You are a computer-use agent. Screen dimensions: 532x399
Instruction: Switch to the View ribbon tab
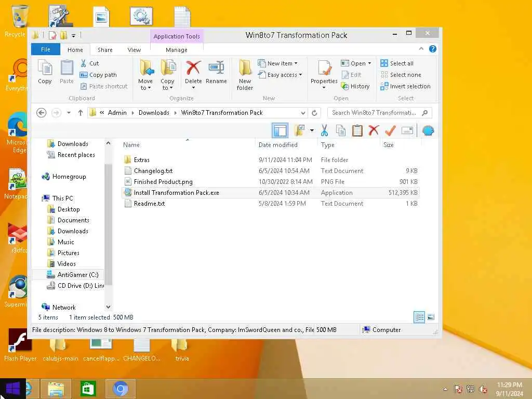tap(134, 50)
